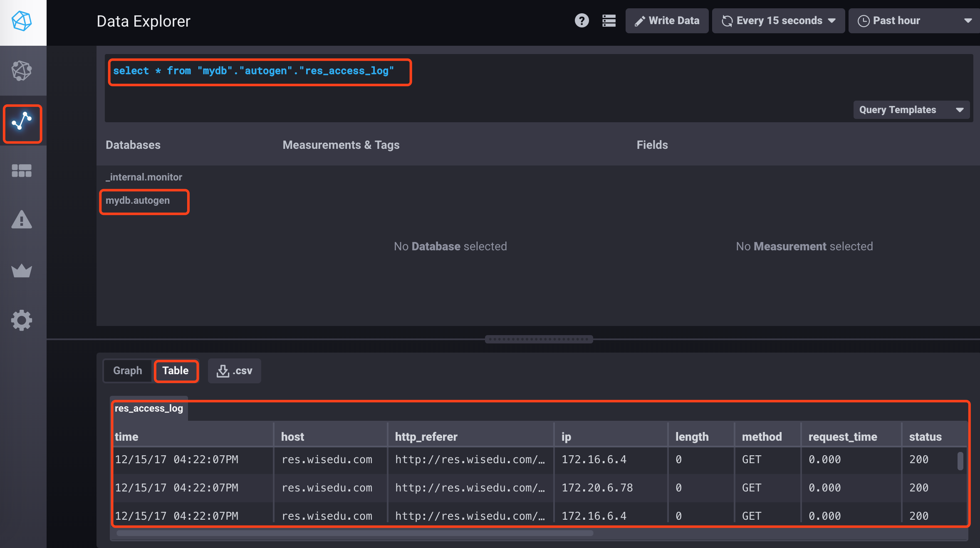Open the query history list icon
Viewport: 980px width, 548px height.
(x=609, y=21)
